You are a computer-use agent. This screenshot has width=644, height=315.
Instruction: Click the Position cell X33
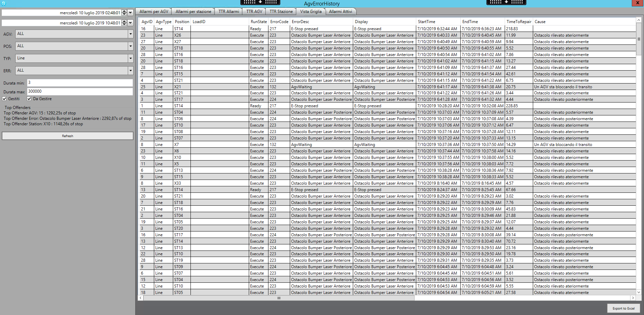[x=182, y=183]
